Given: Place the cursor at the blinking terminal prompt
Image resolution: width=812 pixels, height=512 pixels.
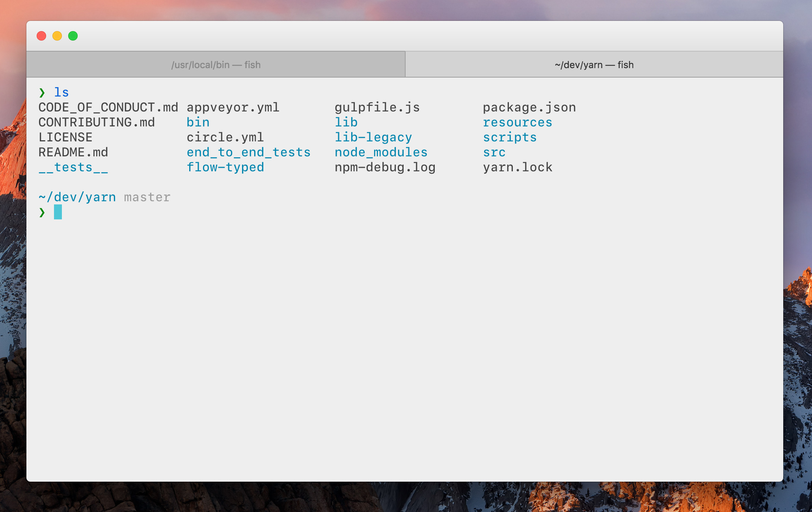Looking at the screenshot, I should 58,213.
